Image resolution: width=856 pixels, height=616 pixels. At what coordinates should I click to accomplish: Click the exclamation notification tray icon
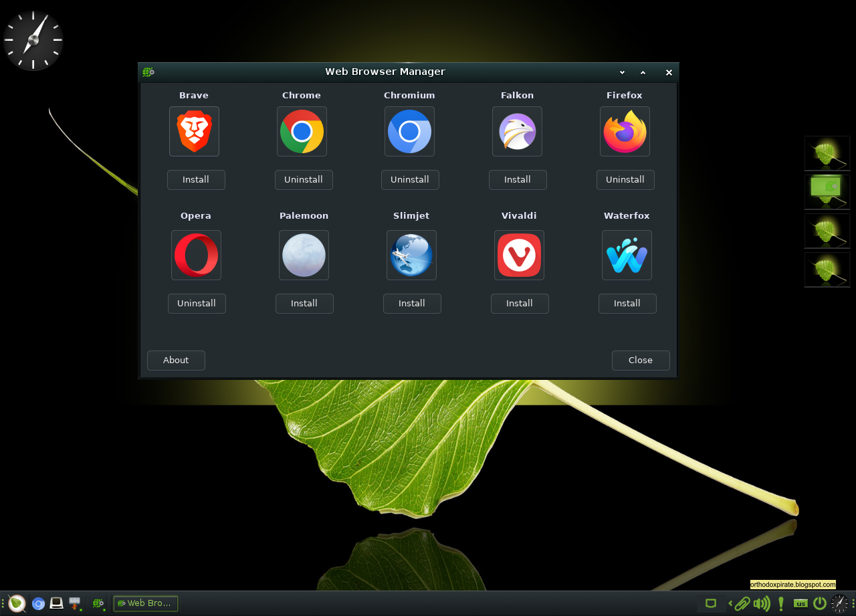(780, 604)
